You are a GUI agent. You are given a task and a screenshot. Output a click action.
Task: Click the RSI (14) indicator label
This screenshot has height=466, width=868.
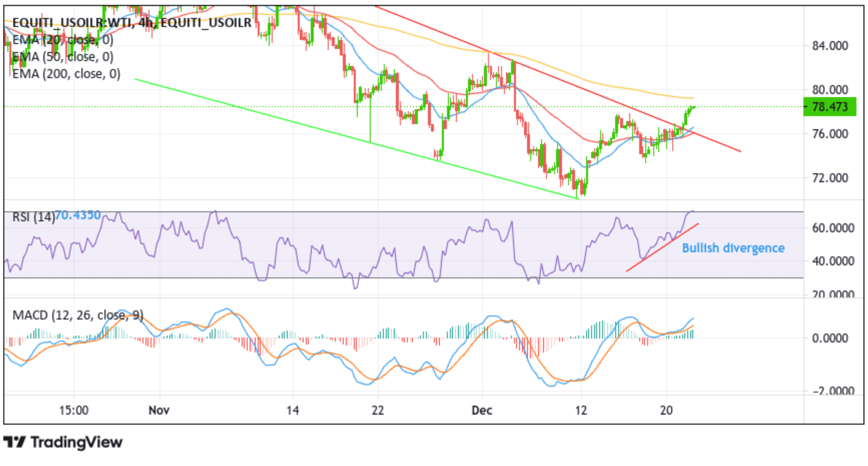[33, 217]
